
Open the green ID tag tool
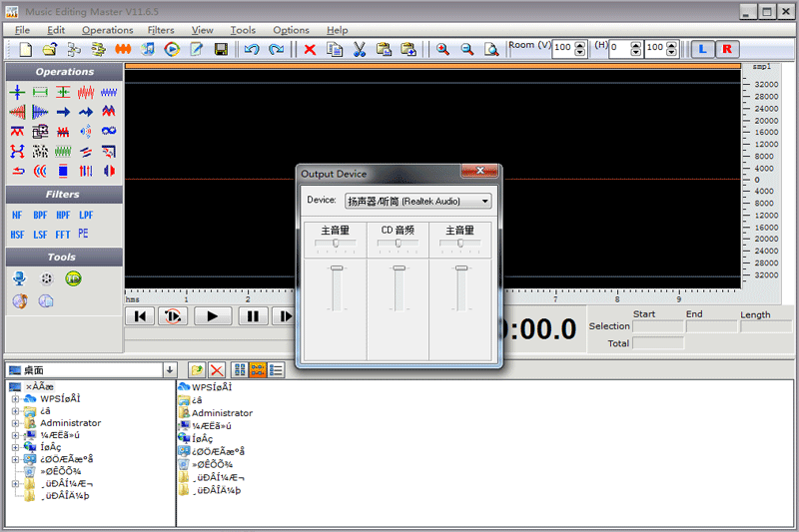[x=73, y=278]
